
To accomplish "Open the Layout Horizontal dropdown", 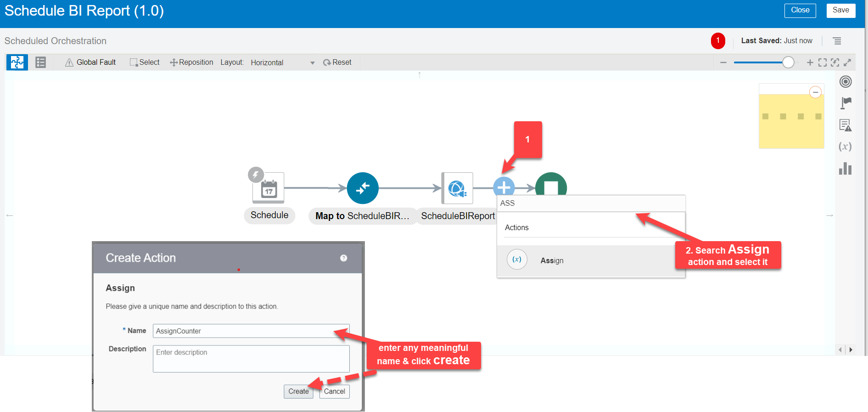I will pos(282,63).
